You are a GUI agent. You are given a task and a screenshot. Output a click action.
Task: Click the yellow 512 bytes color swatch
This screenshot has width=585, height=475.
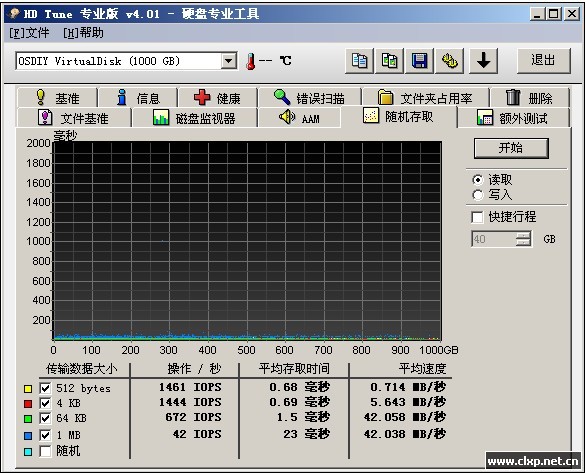coord(28,389)
